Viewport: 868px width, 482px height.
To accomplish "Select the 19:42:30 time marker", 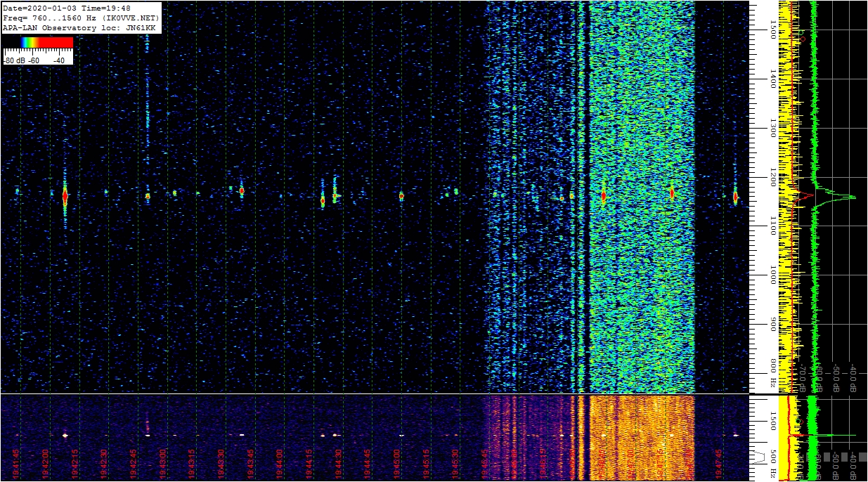I will click(104, 464).
